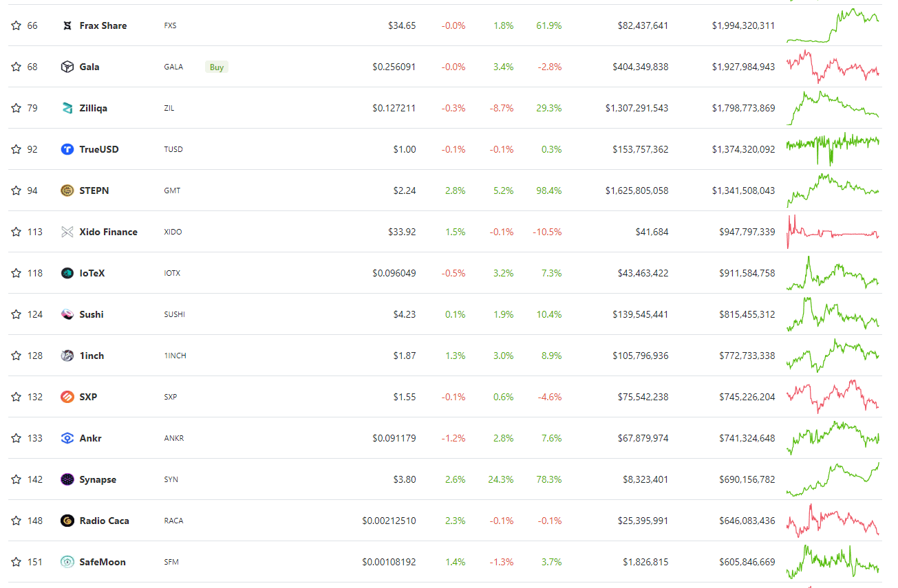Click the Synapse 24.3% change value
This screenshot has width=898, height=588.
500,479
